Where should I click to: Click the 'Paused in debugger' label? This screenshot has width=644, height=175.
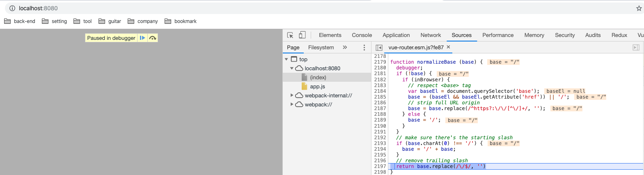pyautogui.click(x=111, y=38)
